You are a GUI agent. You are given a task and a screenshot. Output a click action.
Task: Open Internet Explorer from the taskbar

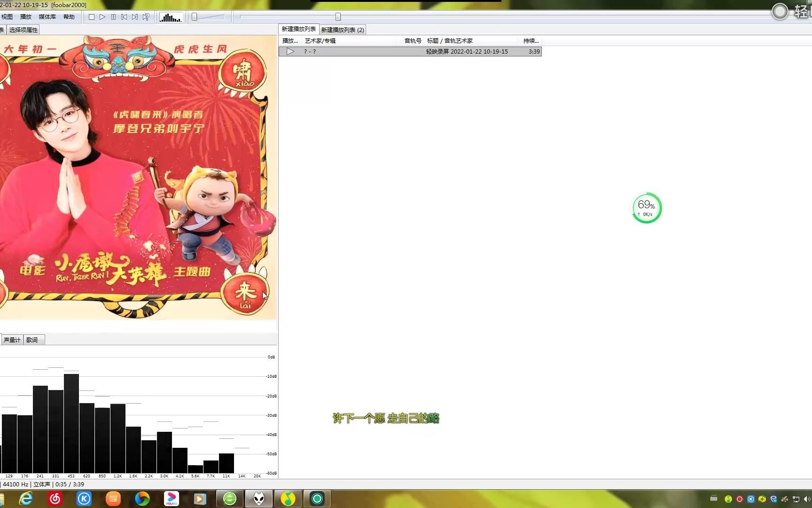(x=26, y=499)
